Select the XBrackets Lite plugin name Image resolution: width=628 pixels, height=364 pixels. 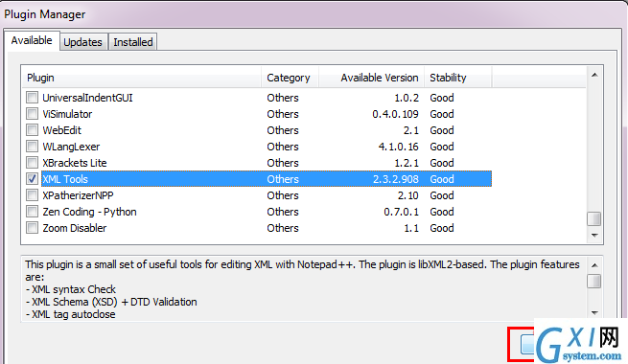coord(75,163)
